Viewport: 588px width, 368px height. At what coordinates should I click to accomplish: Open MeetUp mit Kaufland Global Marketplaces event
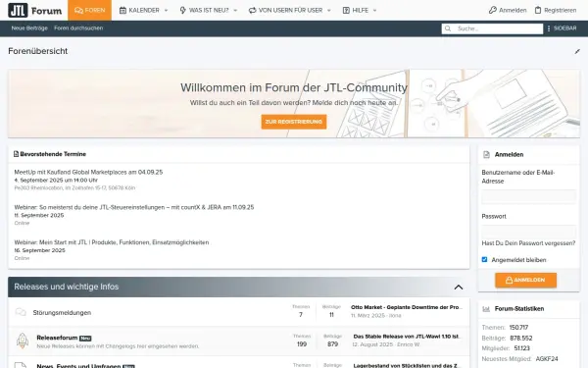point(88,172)
